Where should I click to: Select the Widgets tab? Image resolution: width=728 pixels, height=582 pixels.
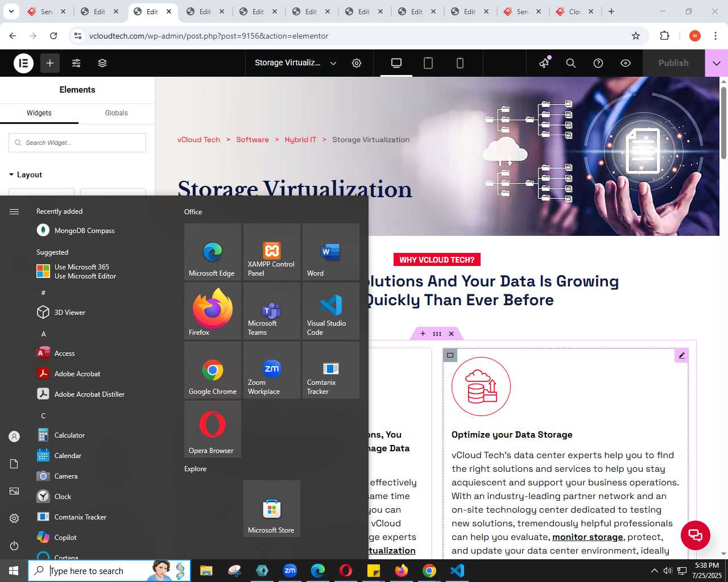(x=39, y=113)
